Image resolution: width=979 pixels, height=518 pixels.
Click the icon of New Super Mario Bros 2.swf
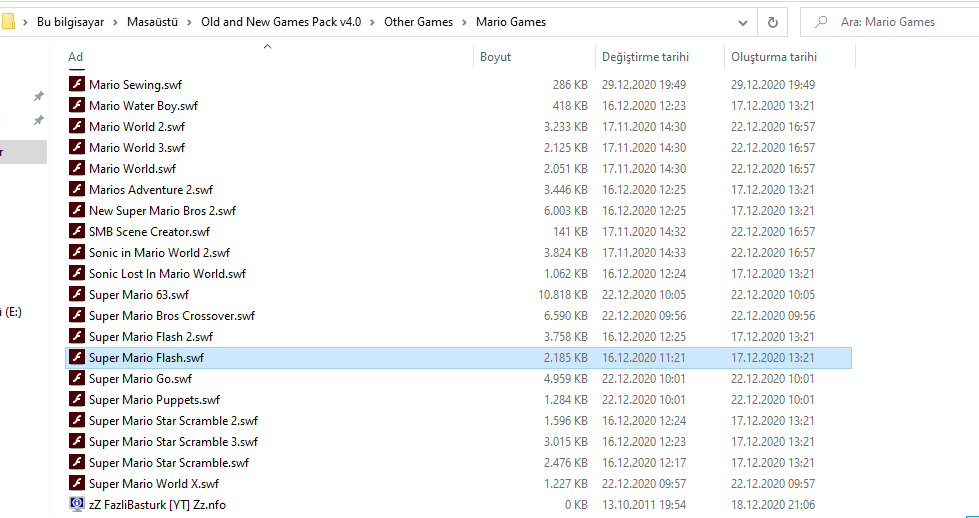point(77,210)
